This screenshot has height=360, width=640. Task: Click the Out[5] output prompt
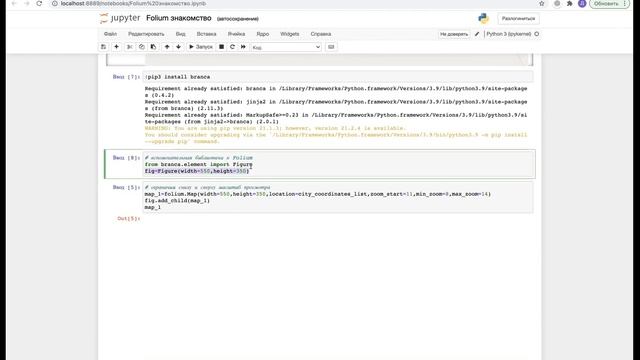coord(128,219)
